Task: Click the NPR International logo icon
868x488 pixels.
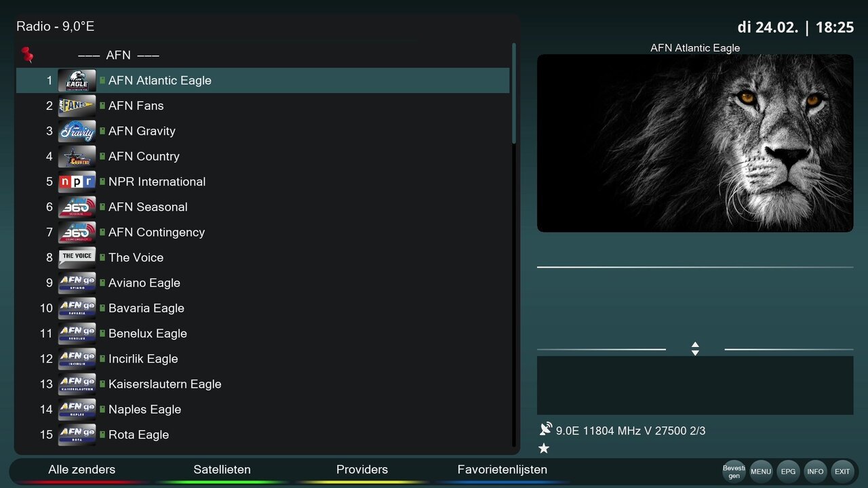Action: pyautogui.click(x=77, y=182)
